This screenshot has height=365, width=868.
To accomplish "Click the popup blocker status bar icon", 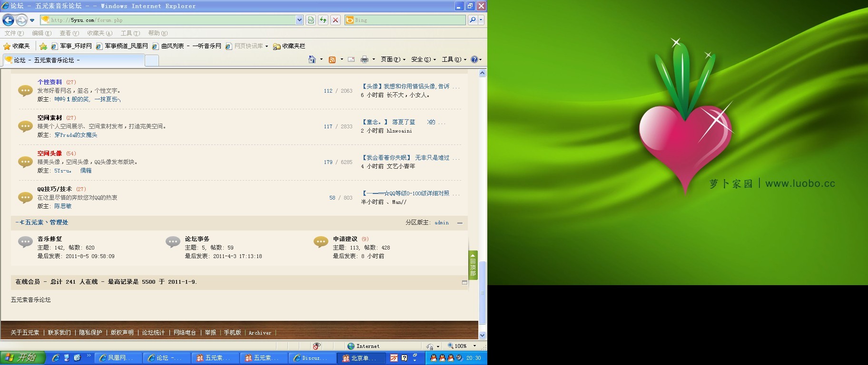I will 317,346.
